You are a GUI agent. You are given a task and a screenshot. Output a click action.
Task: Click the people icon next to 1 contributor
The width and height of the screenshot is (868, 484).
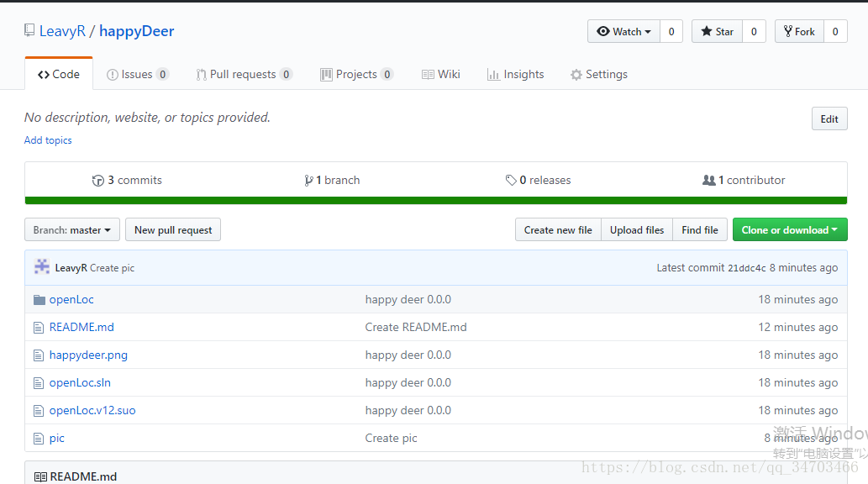(708, 180)
